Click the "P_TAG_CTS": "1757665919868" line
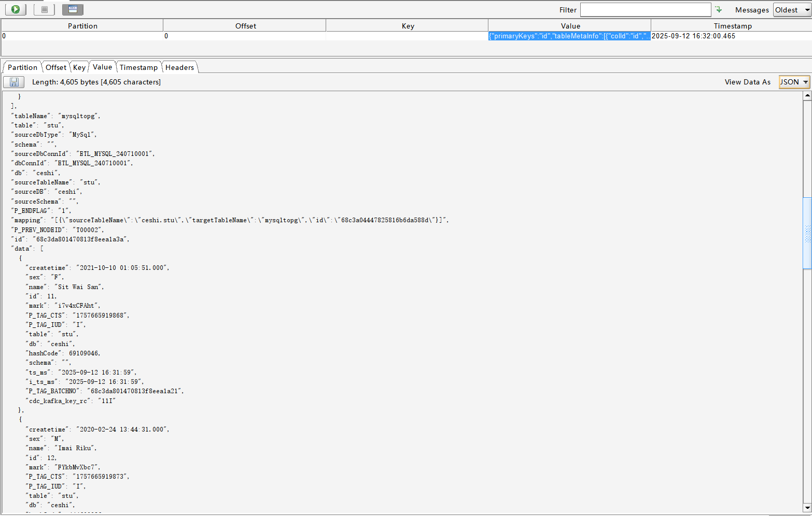Viewport: 812px width, 516px height. click(77, 316)
